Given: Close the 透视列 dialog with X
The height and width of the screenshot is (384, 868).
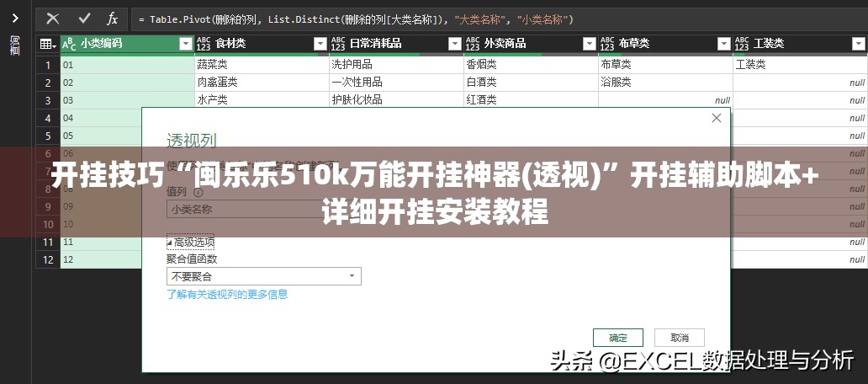Looking at the screenshot, I should (x=717, y=118).
